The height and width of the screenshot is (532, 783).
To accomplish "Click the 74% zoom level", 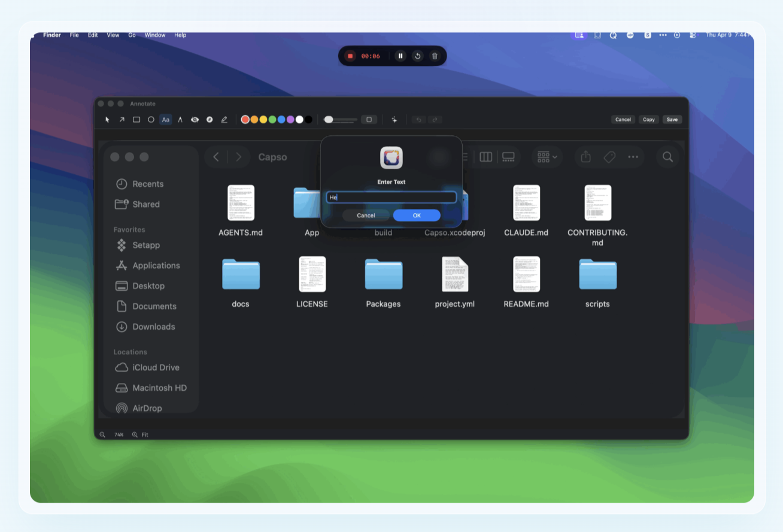I will (119, 434).
